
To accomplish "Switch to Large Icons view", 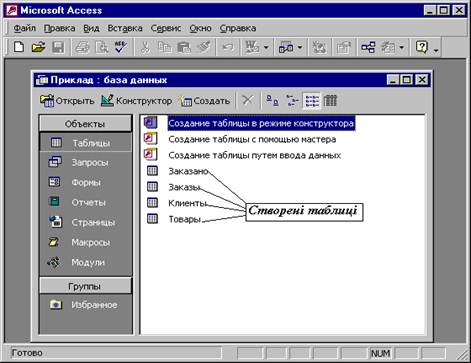I will point(272,100).
